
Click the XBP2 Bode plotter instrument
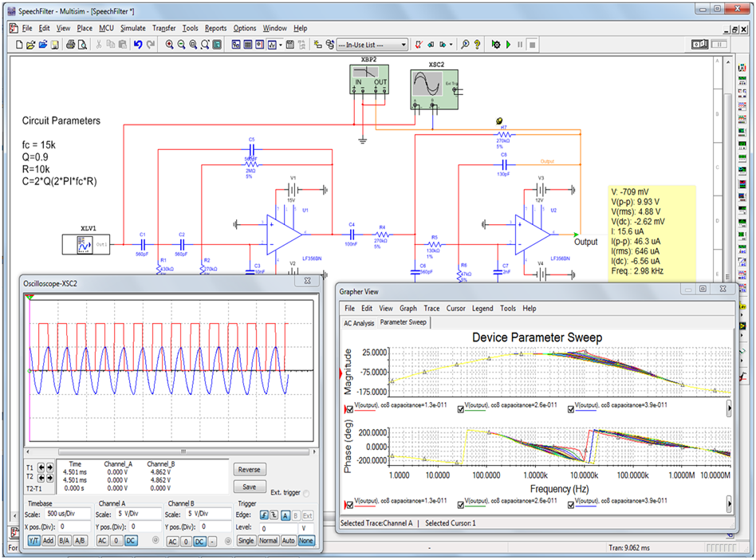(369, 77)
